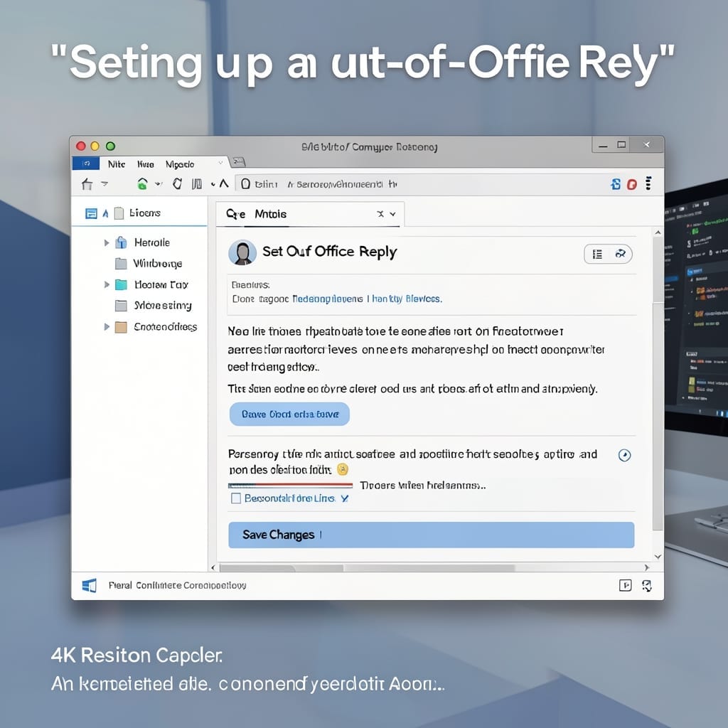Open the dropdown arrow beside home icon
728x728 pixels.
[x=105, y=184]
